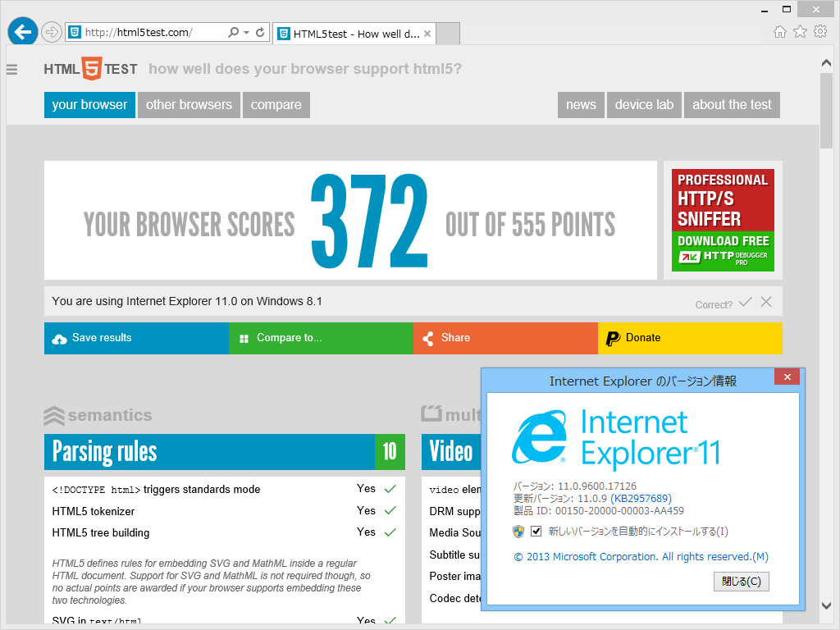Open the KB2957689 update link
The width and height of the screenshot is (840, 630).
(x=641, y=499)
